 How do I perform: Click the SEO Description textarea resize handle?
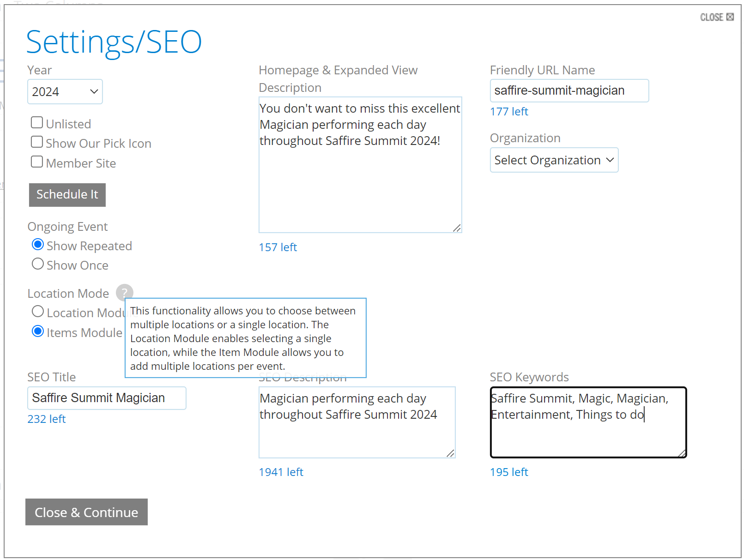coord(450,453)
